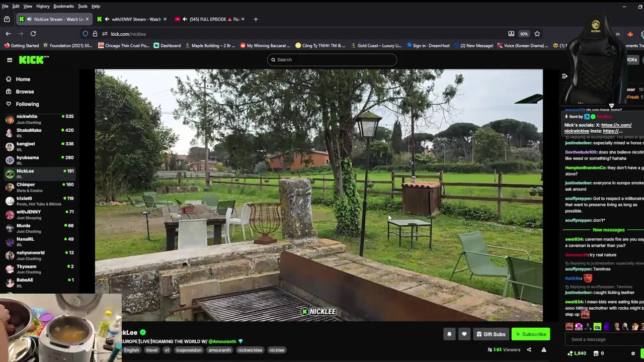Viewport: 644px width, 362px height.
Task: Click the tracking protection shield icon
Action: [86, 34]
